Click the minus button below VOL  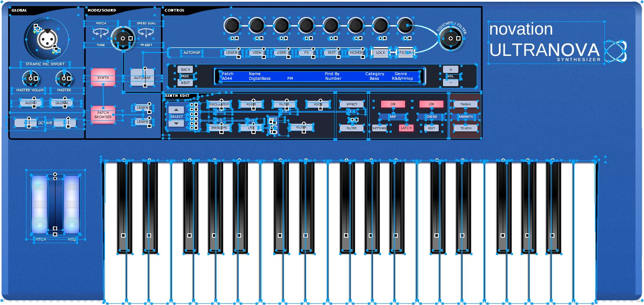(451, 82)
